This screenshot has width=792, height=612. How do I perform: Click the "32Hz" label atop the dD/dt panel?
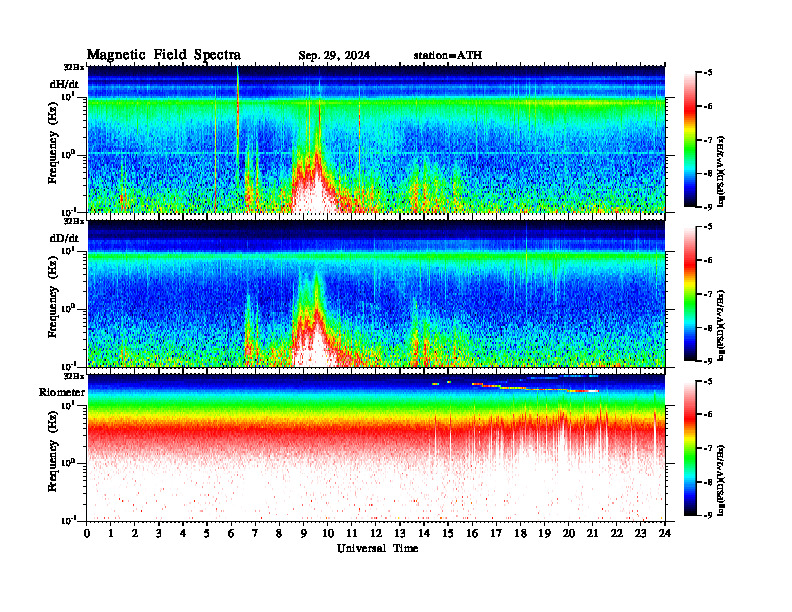tap(74, 221)
